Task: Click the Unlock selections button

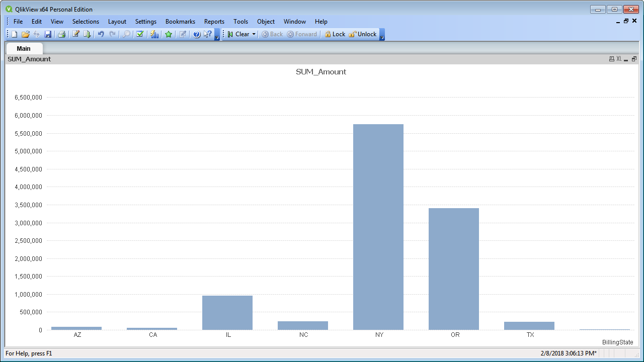Action: [363, 34]
